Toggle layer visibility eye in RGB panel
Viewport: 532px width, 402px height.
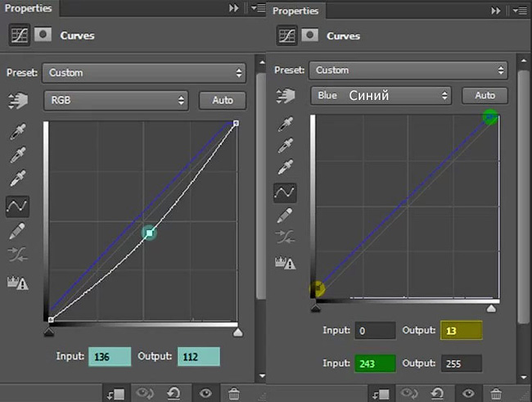tap(205, 394)
